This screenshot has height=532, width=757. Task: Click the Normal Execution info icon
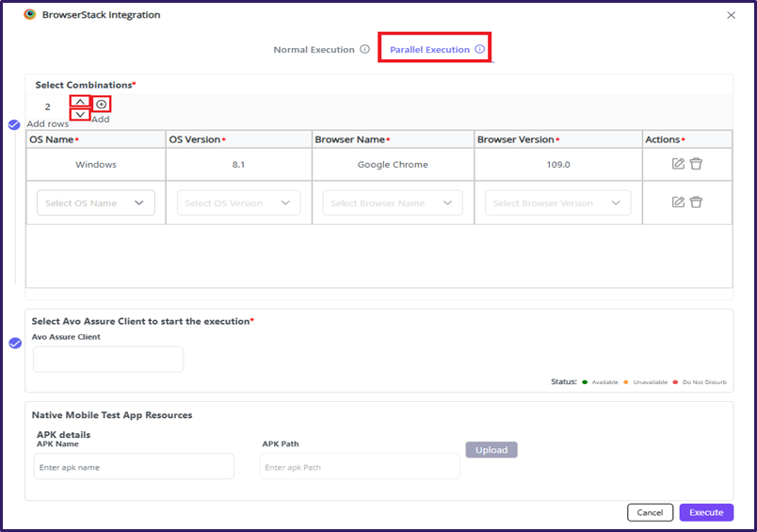click(364, 50)
